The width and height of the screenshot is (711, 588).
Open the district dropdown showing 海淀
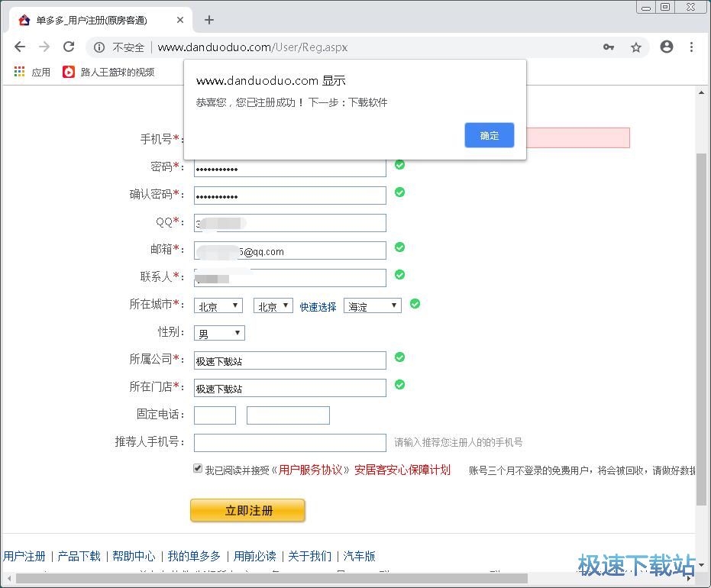coord(372,306)
